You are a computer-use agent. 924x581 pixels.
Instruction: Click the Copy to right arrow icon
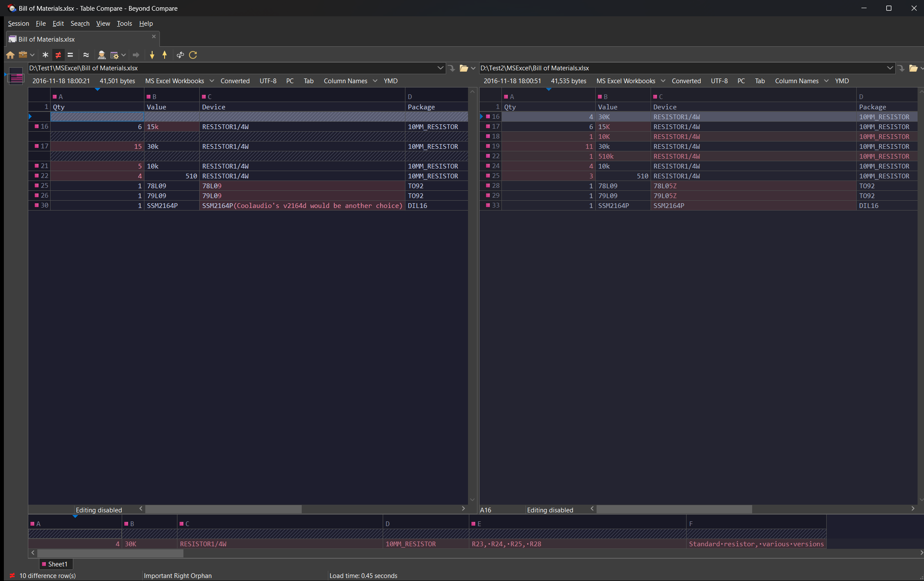[x=136, y=55]
